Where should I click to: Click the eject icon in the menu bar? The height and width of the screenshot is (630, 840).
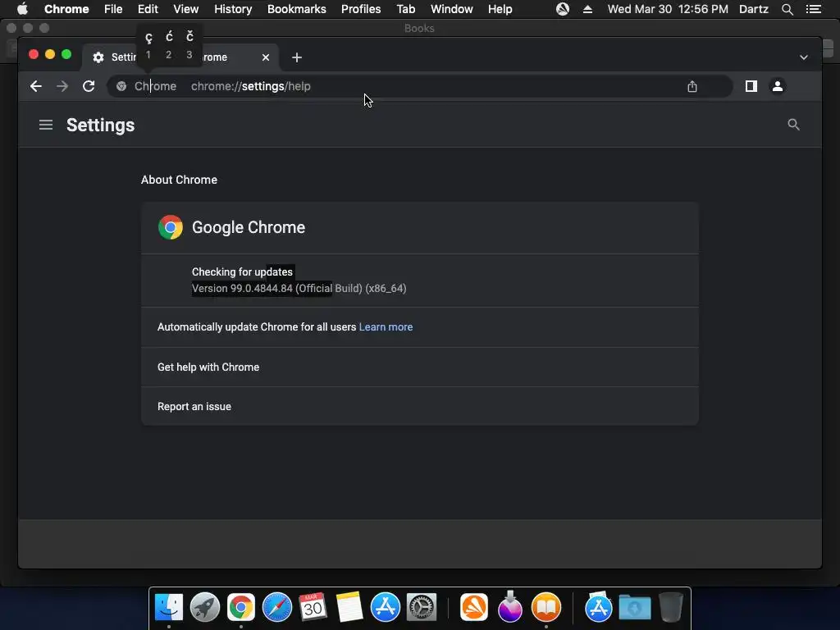[587, 9]
